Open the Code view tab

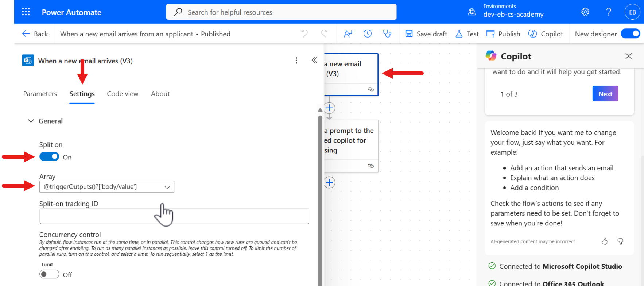coord(123,94)
